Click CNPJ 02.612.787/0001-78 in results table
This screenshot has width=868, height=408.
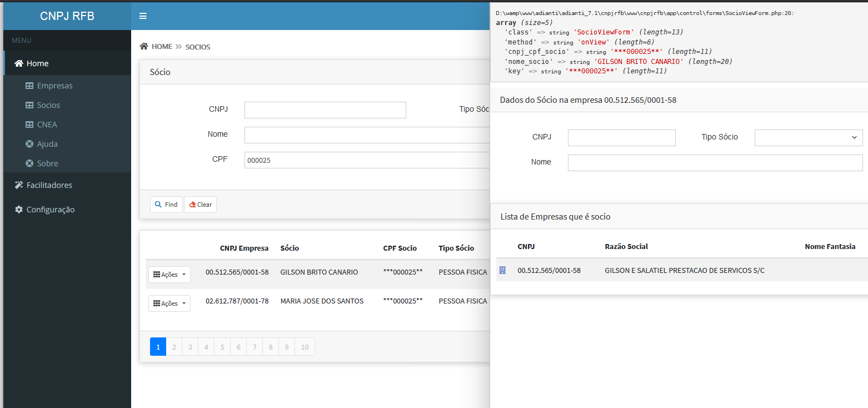point(237,301)
